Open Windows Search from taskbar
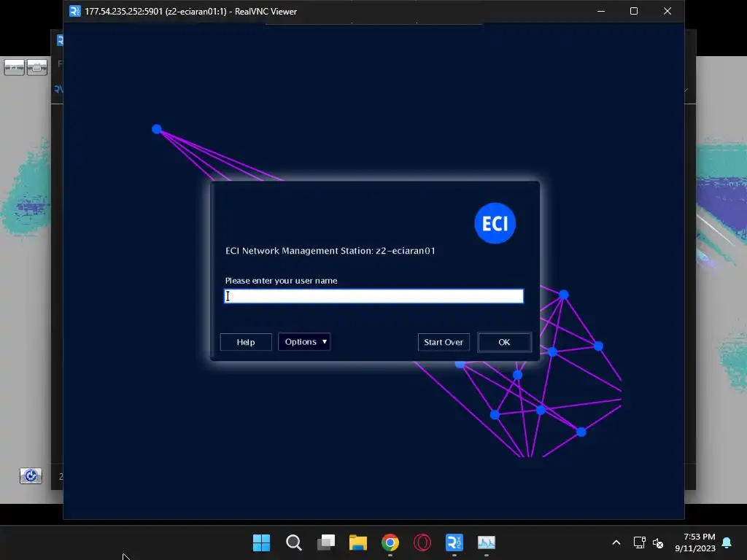The height and width of the screenshot is (560, 747). click(294, 542)
